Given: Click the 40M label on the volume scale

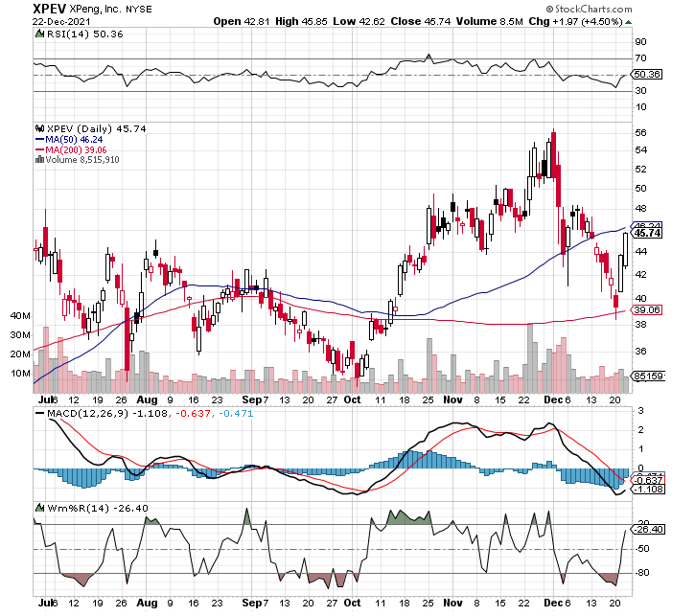Looking at the screenshot, I should 20,316.
